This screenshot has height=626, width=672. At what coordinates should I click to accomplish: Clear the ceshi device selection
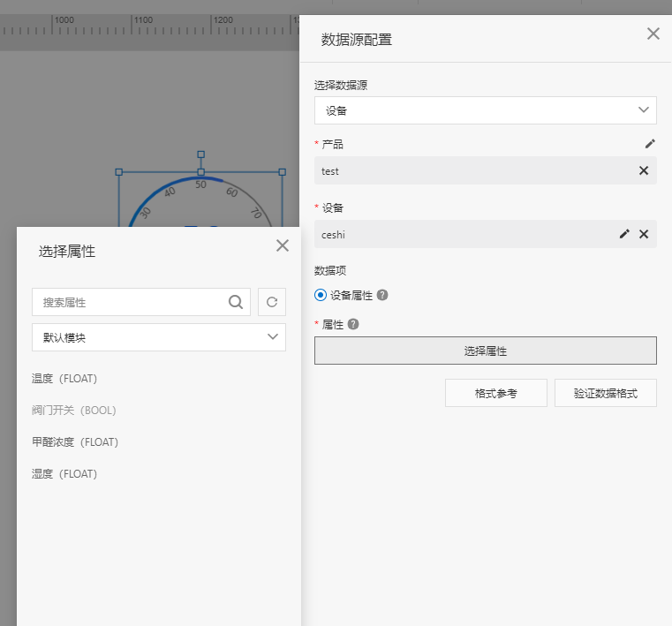644,234
